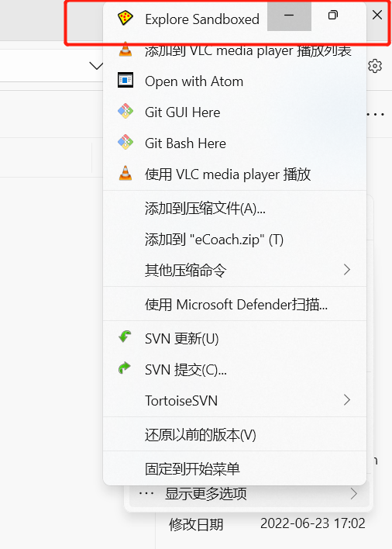
Task: Open the TortoiseSVN submenu
Action: click(x=235, y=401)
